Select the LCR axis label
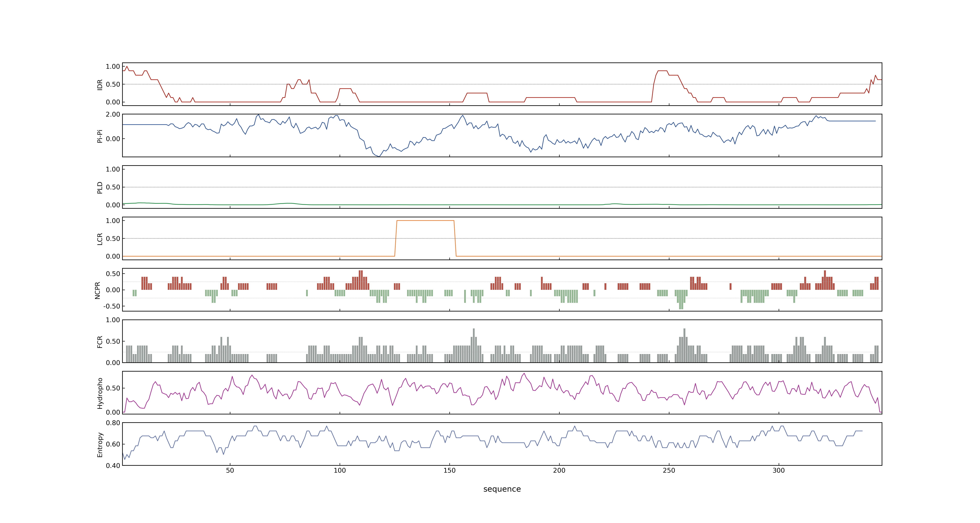 coord(100,239)
